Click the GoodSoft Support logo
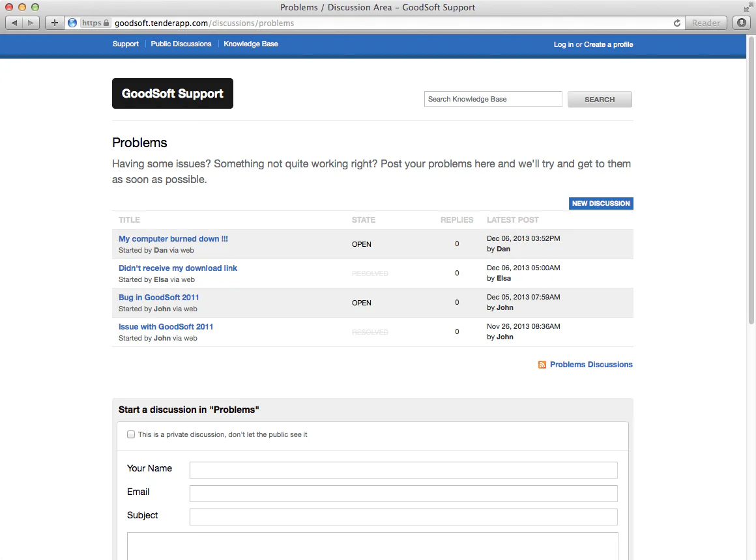This screenshot has width=756, height=560. [173, 94]
